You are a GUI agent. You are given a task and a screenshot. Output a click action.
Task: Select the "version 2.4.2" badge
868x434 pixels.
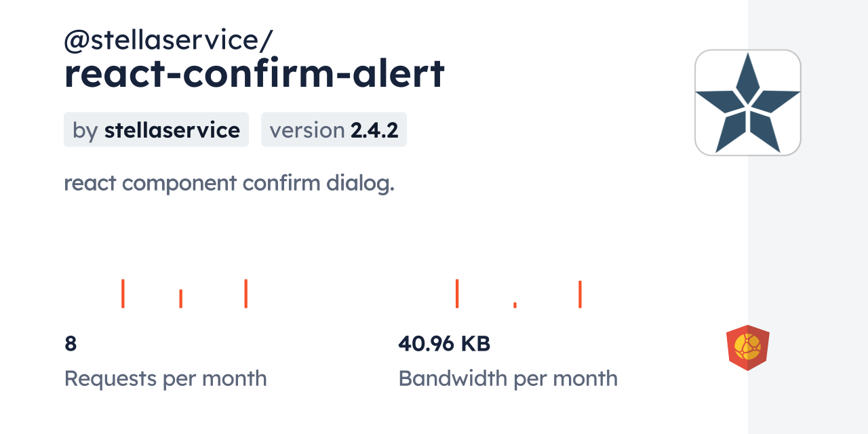click(x=334, y=130)
